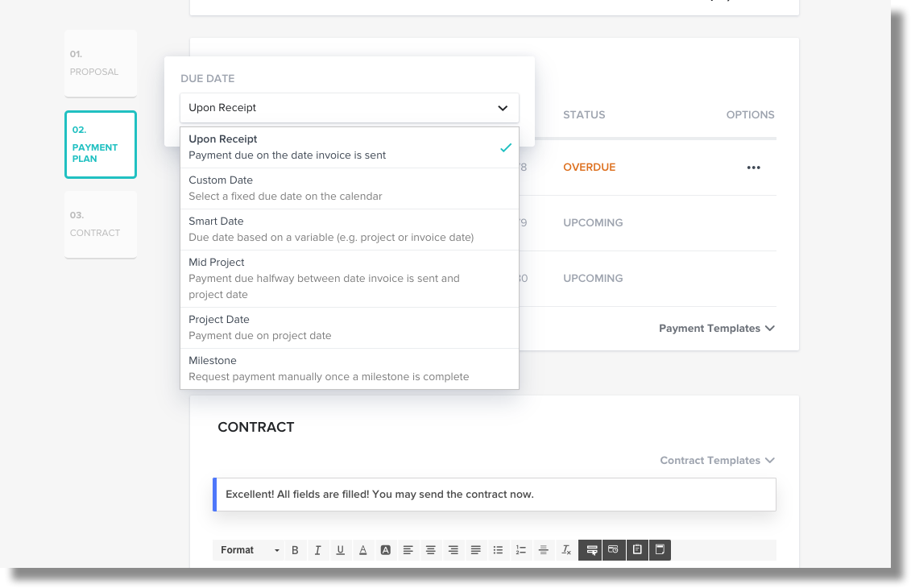Open the font color picker

pyautogui.click(x=363, y=550)
